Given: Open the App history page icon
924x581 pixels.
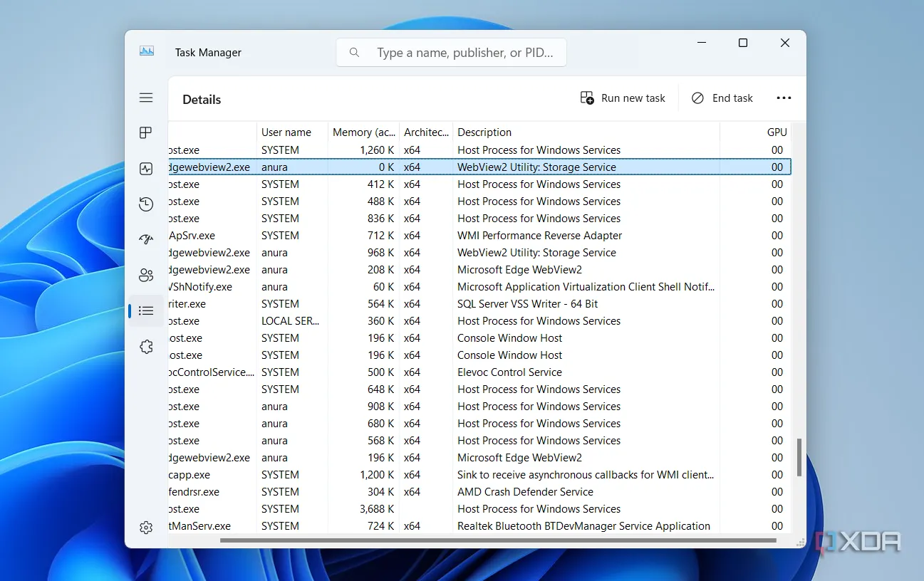Looking at the screenshot, I should coord(146,204).
